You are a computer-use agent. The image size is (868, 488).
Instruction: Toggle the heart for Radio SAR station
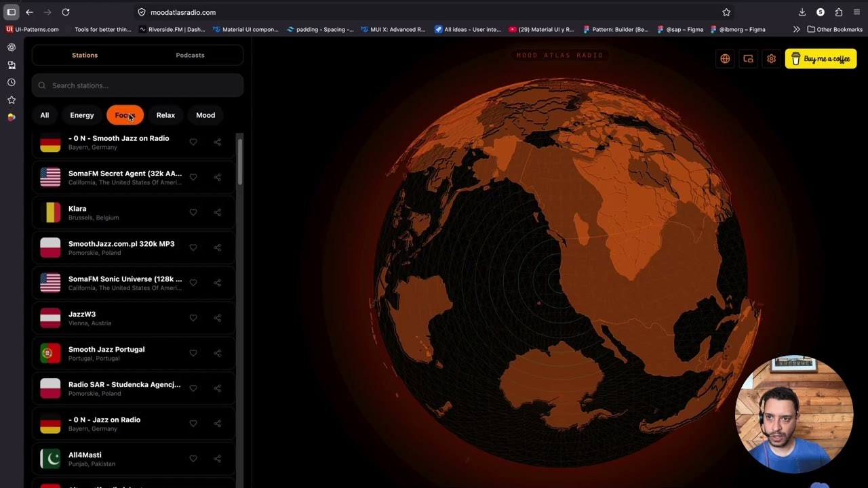[x=193, y=388]
